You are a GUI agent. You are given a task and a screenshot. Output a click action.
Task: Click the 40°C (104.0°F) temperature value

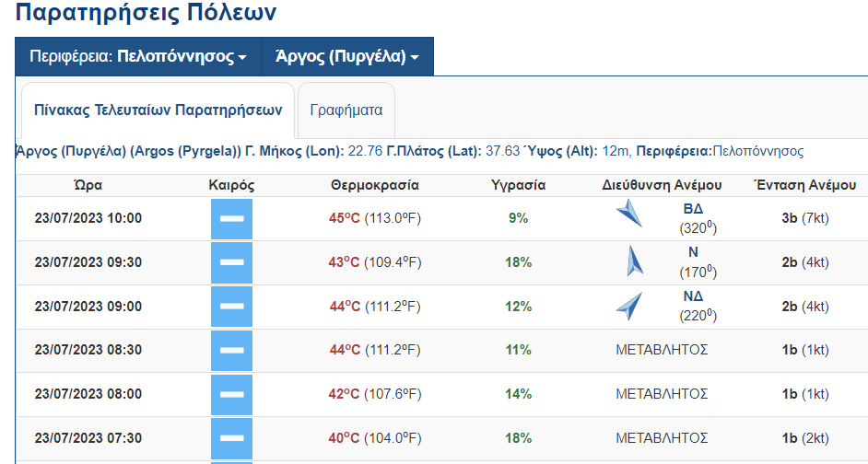(x=375, y=438)
